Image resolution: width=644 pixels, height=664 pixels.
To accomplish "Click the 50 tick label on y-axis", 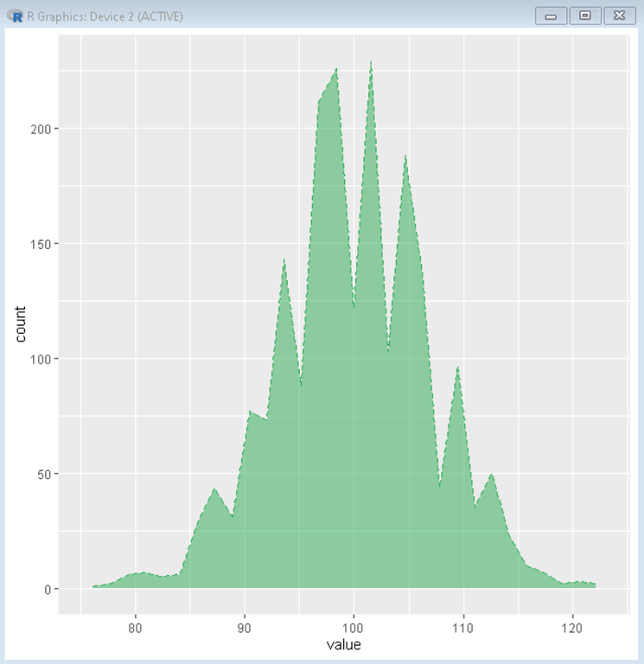I will [x=44, y=475].
